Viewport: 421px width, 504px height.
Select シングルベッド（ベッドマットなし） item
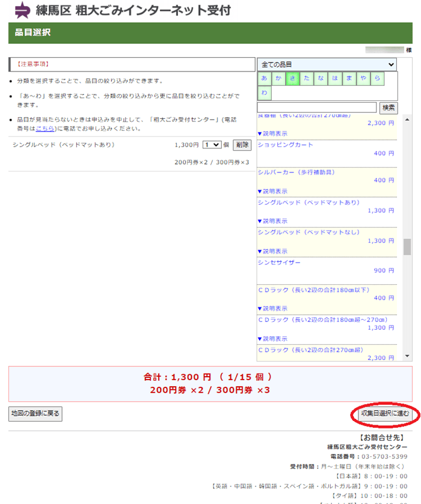[x=309, y=232]
